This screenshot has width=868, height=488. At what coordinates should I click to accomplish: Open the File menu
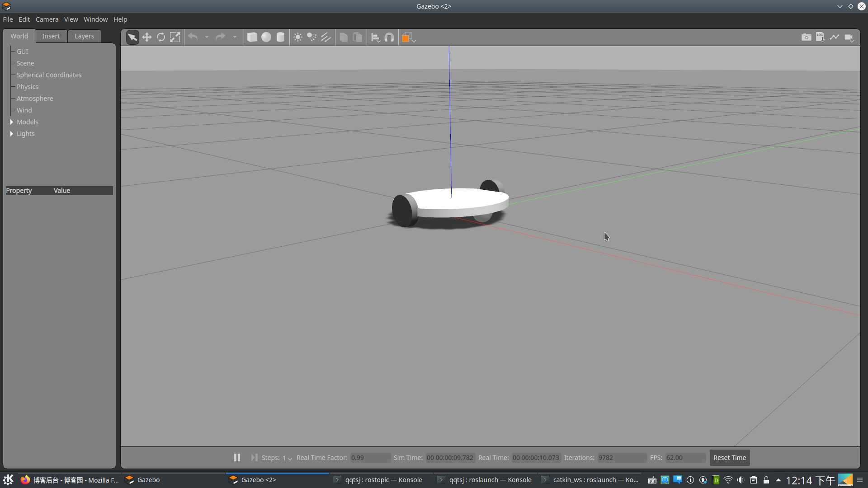point(8,19)
